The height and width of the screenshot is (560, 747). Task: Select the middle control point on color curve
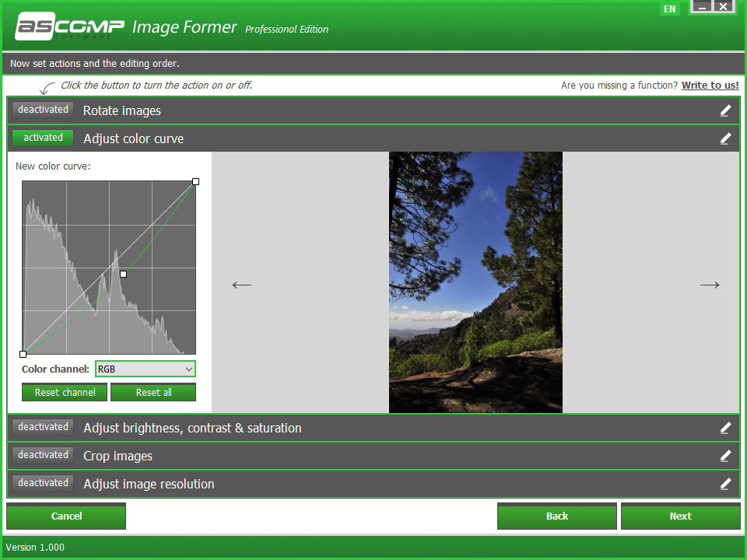pos(124,274)
